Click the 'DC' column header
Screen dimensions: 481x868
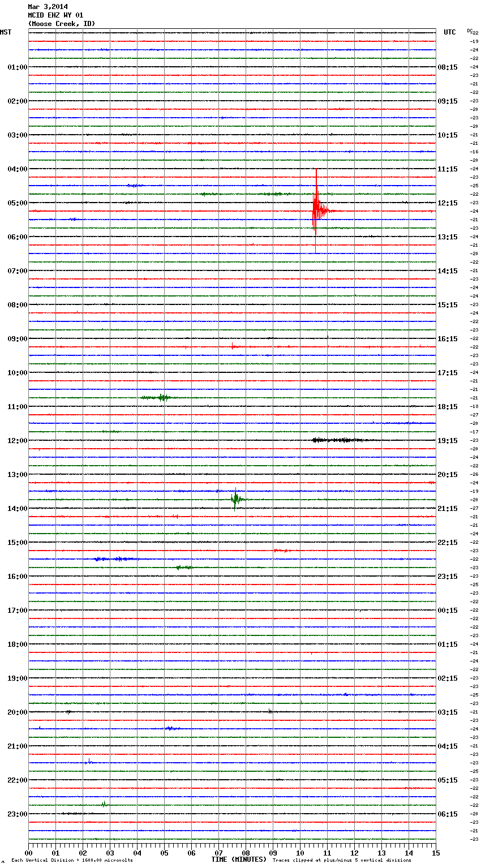point(469,31)
